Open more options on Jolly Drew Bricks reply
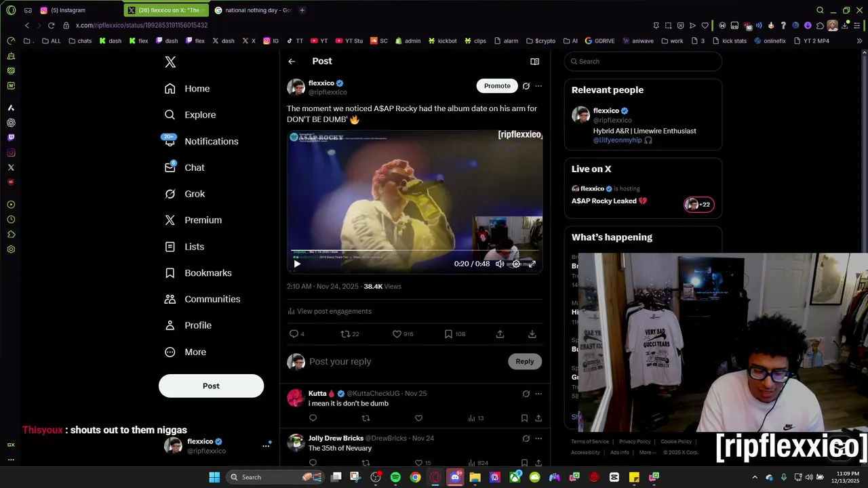 (538, 439)
